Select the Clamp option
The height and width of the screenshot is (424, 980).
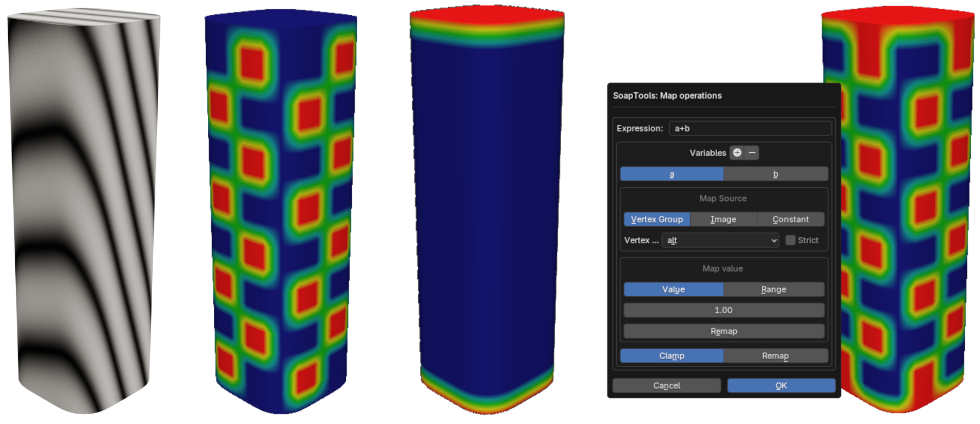[671, 356]
